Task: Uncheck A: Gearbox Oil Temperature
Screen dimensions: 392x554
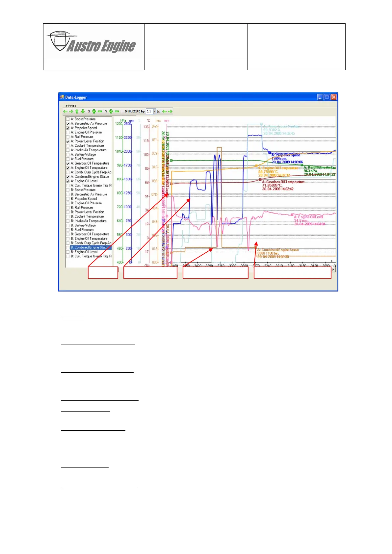Action: click(x=68, y=164)
